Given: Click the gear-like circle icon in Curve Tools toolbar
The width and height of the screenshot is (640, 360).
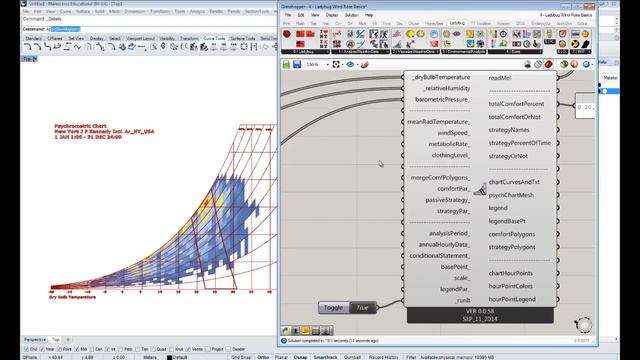Looking at the screenshot, I should coord(244,47).
